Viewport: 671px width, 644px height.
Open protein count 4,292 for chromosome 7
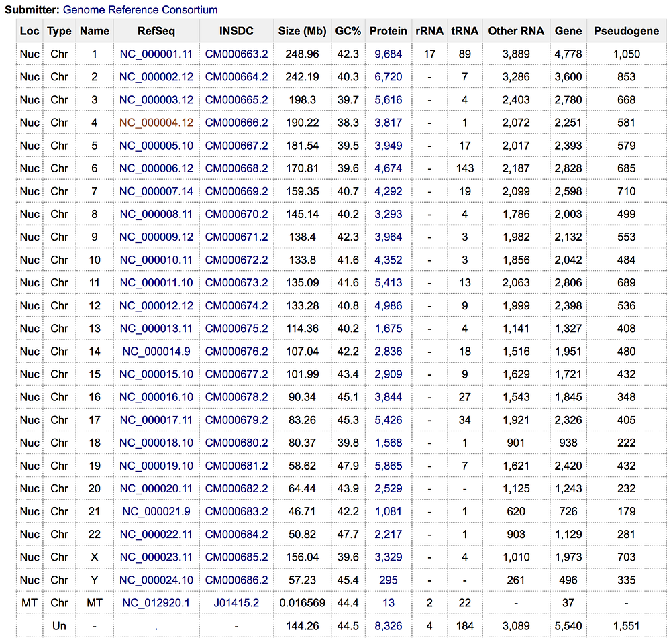click(389, 191)
